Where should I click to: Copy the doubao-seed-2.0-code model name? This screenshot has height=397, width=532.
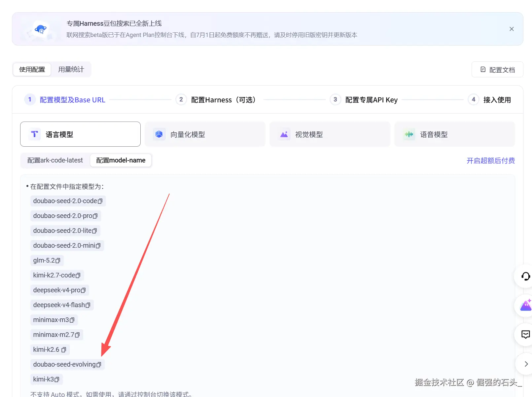100,201
